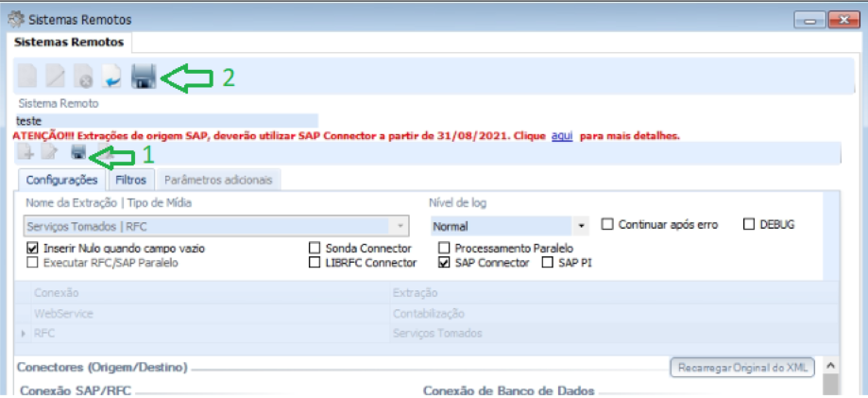This screenshot has height=398, width=868.
Task: Tick the SAP PI checkbox
Action: coord(547,262)
